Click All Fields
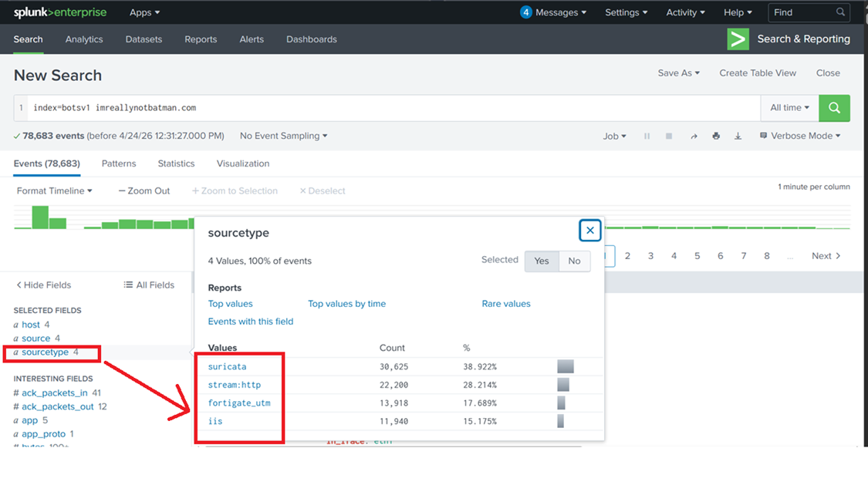 tap(149, 285)
